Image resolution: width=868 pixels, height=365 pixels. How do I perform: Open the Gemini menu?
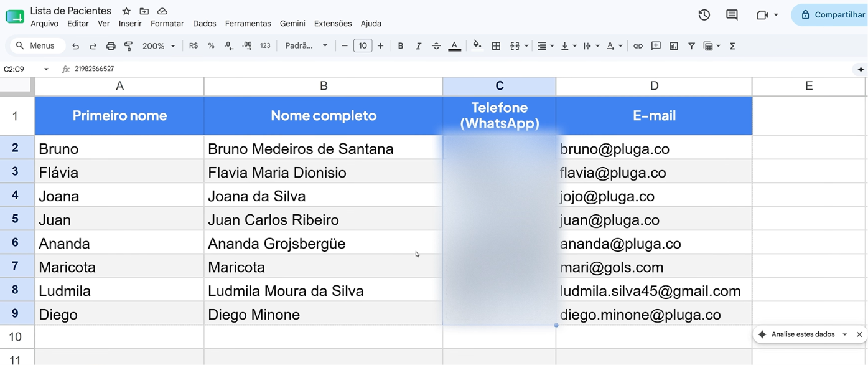292,24
